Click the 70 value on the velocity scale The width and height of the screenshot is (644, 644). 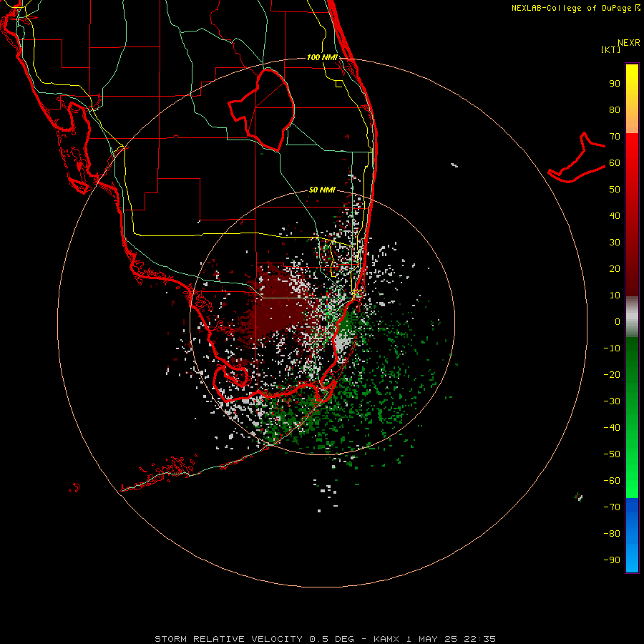615,137
